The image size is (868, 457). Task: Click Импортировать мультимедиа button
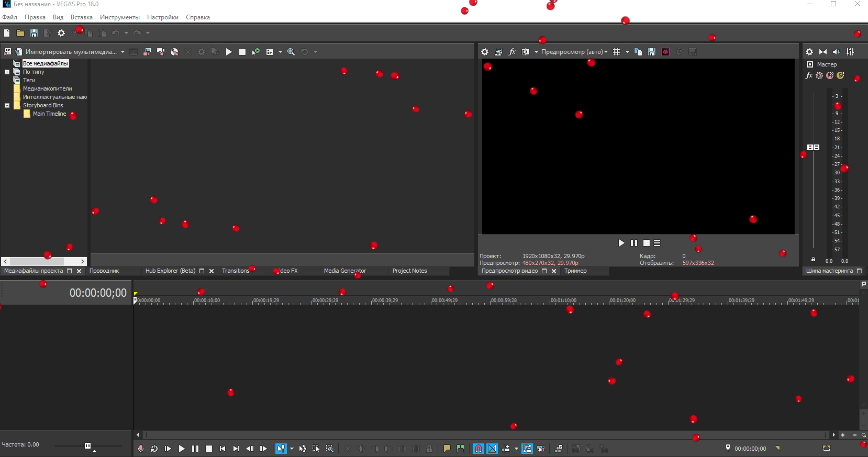coord(71,52)
